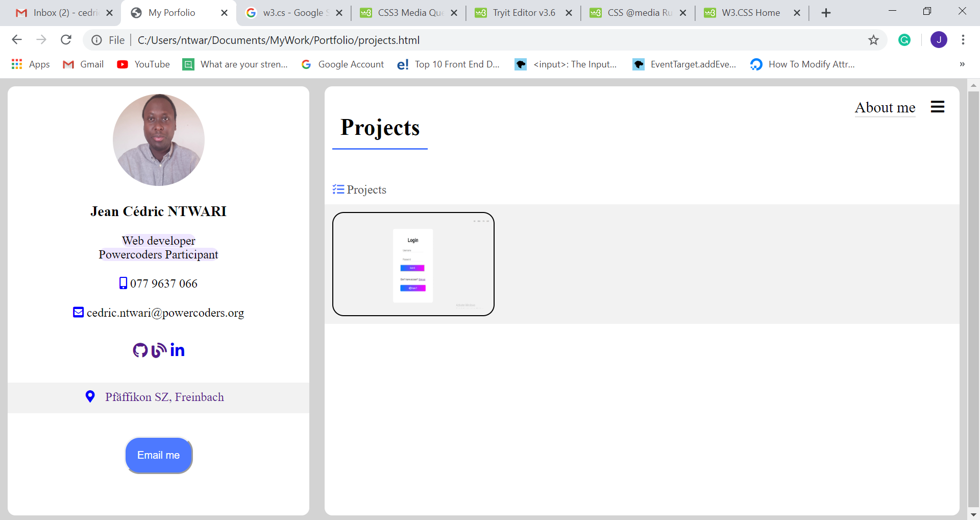Toggle the bookmark star in the address bar

click(874, 40)
